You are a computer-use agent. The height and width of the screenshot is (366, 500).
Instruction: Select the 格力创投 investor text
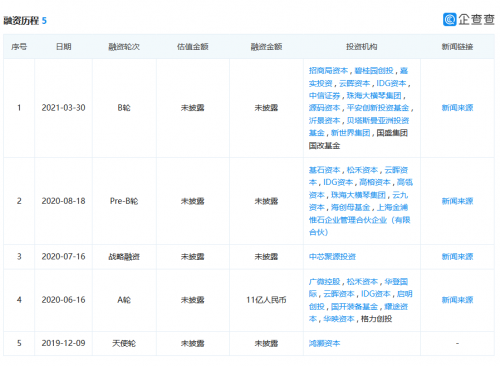pos(377,319)
